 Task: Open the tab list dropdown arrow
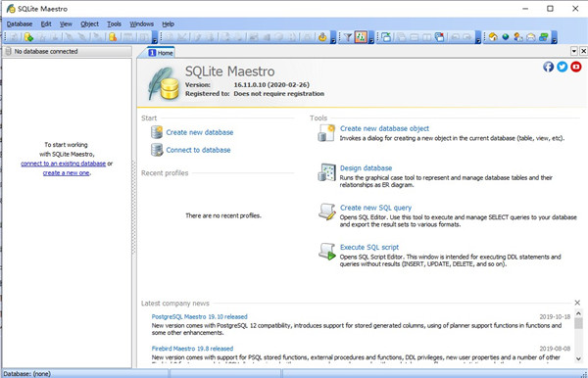573,51
